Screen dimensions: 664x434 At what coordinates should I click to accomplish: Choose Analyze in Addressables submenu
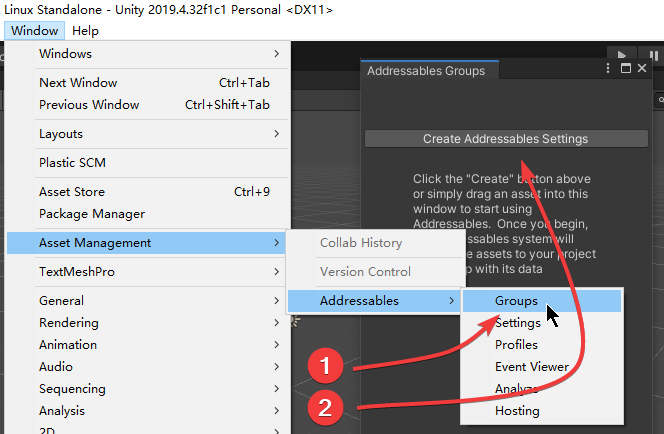point(542,389)
